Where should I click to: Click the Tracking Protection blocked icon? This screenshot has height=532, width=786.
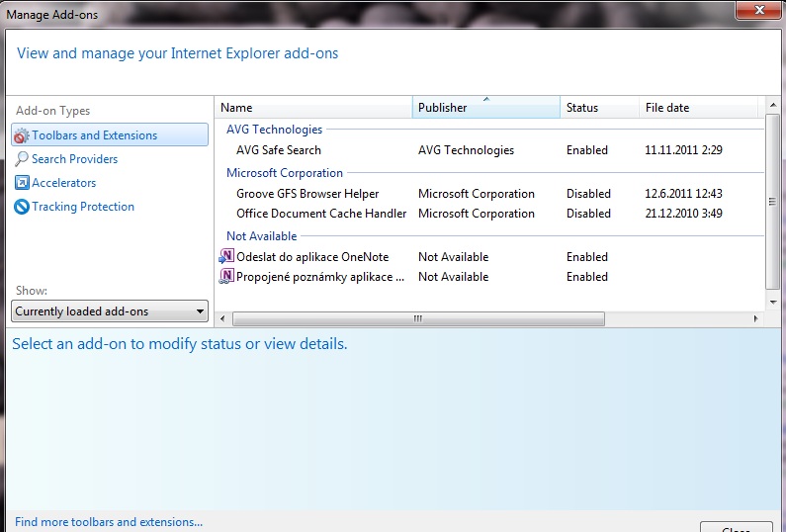click(22, 207)
